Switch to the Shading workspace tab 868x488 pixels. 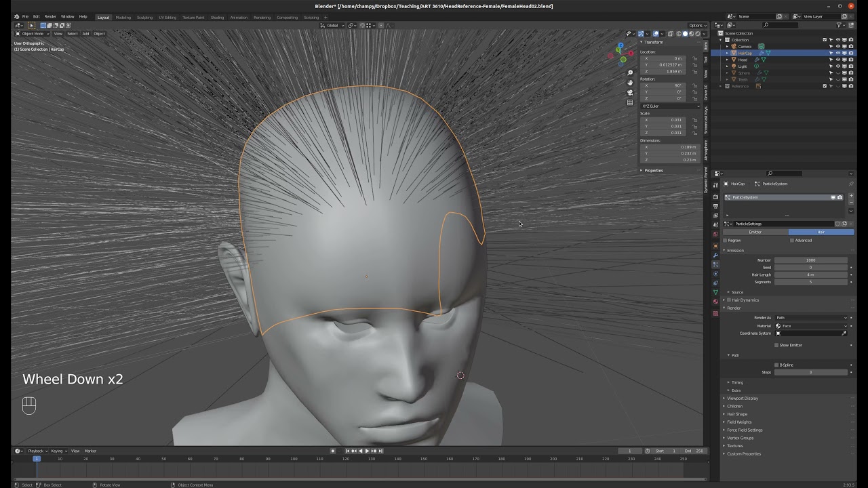click(217, 17)
